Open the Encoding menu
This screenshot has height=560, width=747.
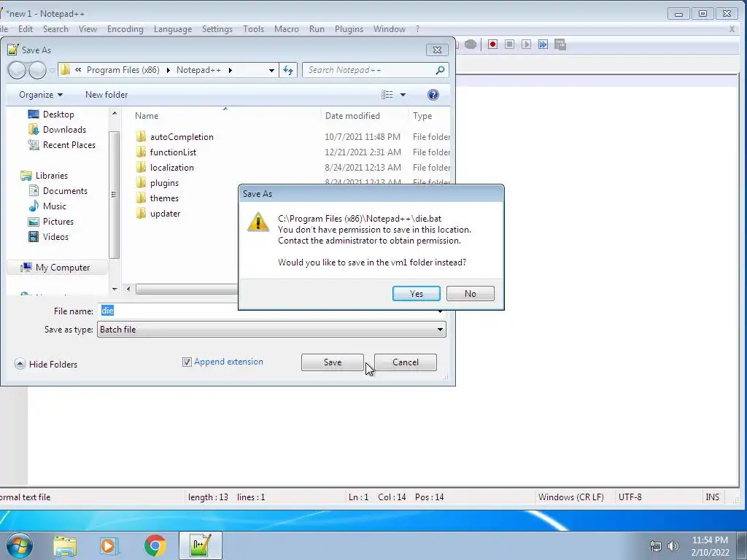[125, 29]
